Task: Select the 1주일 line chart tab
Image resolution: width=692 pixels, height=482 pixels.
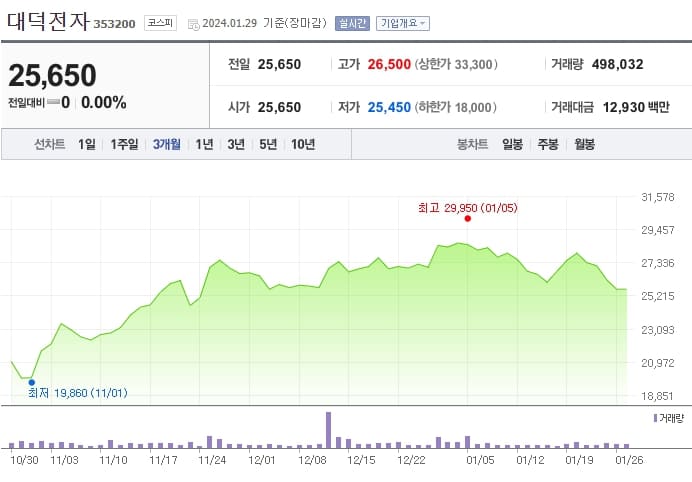Action: pos(124,144)
